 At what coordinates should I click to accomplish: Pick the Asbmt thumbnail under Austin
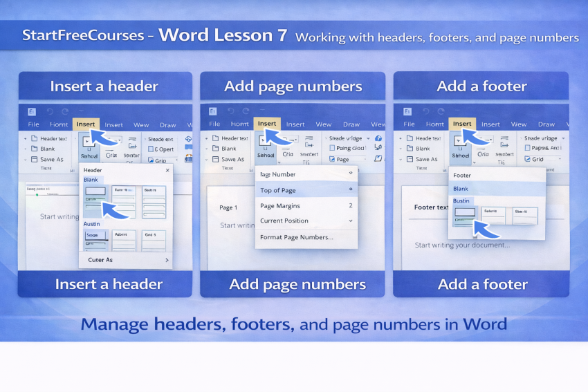click(124, 241)
